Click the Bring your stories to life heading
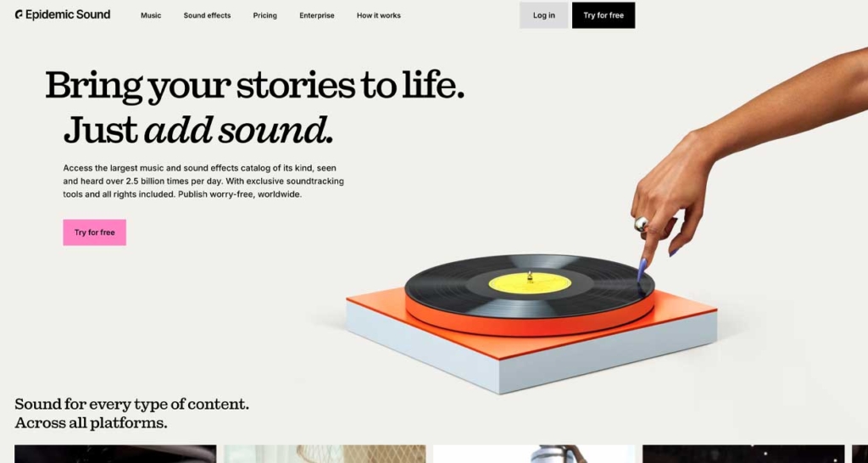The image size is (868, 463). click(x=254, y=87)
